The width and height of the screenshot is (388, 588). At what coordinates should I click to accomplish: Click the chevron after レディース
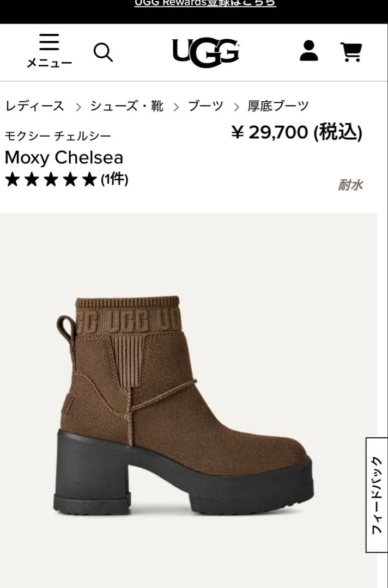[x=78, y=108]
